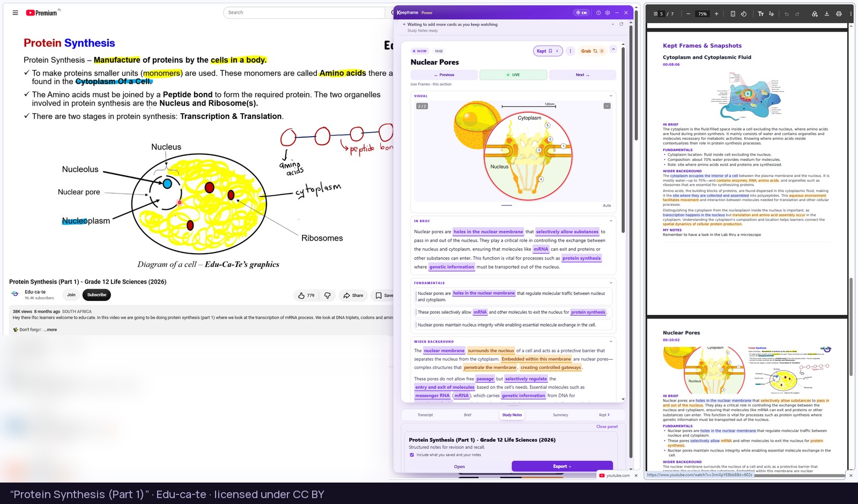Open the Kept 3 tab
The image size is (858, 504).
604,415
